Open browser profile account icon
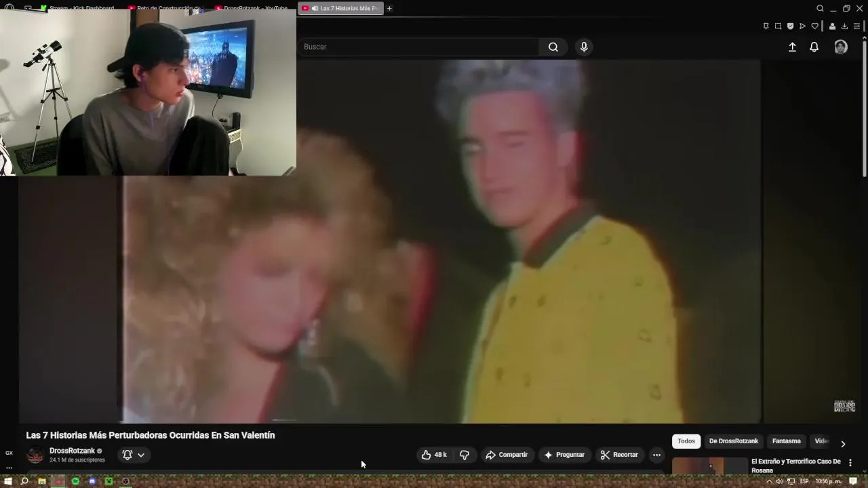This screenshot has width=868, height=488. point(832,26)
